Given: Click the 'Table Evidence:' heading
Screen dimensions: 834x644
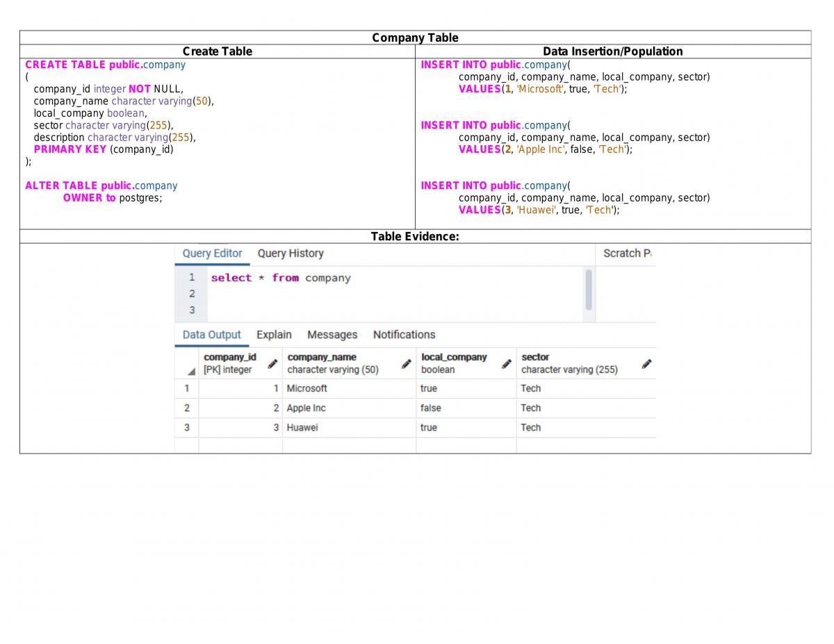Looking at the screenshot, I should pos(415,236).
